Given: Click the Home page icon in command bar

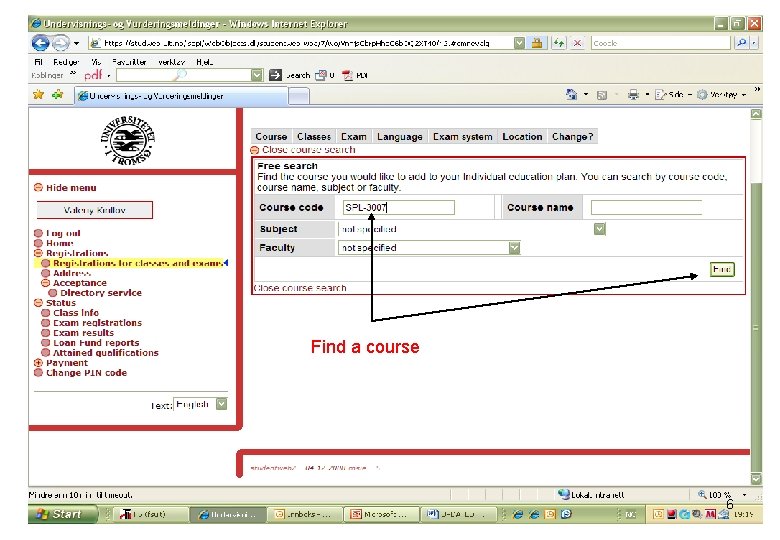Looking at the screenshot, I should (x=572, y=94).
